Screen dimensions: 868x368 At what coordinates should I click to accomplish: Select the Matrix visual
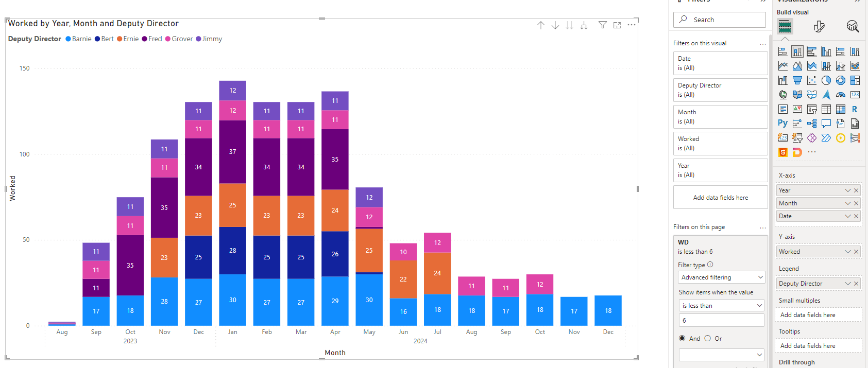(x=840, y=109)
